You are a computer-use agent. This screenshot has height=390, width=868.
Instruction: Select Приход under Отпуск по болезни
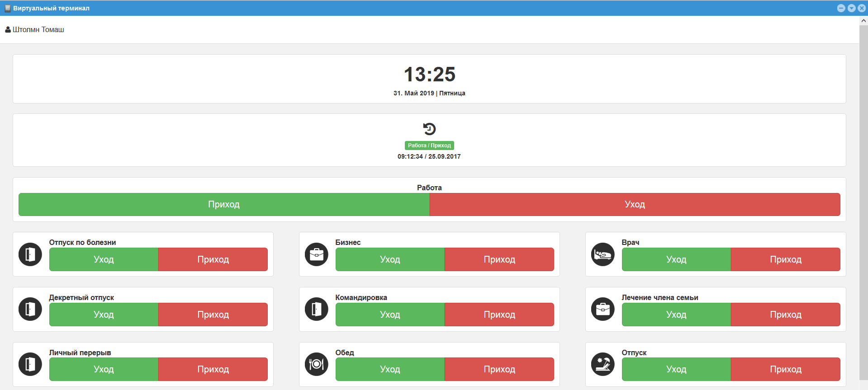coord(213,259)
